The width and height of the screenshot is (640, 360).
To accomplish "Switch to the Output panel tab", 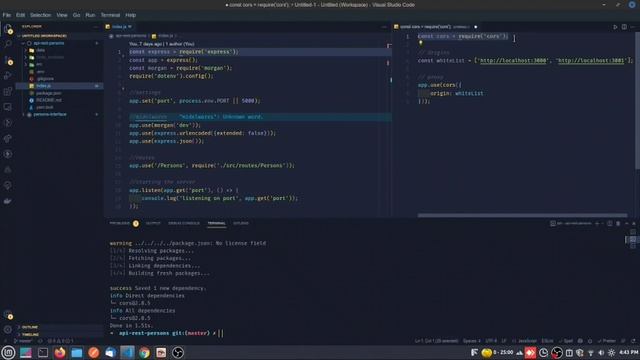I will coord(153,223).
